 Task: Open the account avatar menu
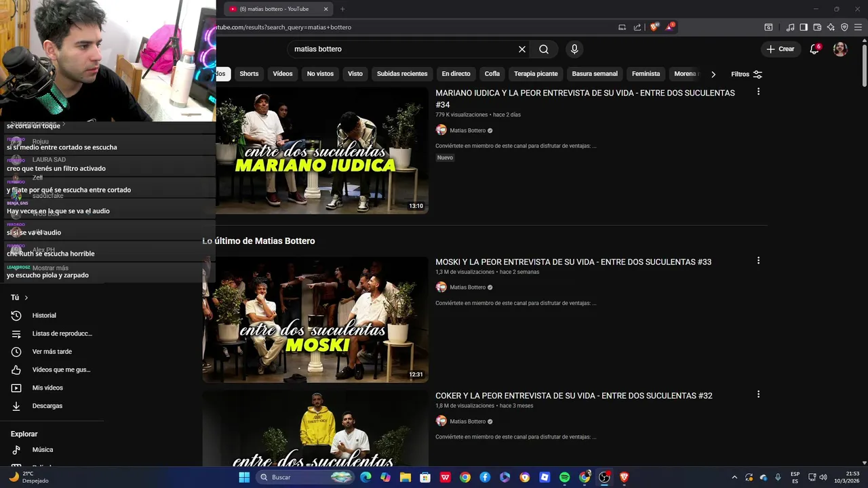(840, 49)
